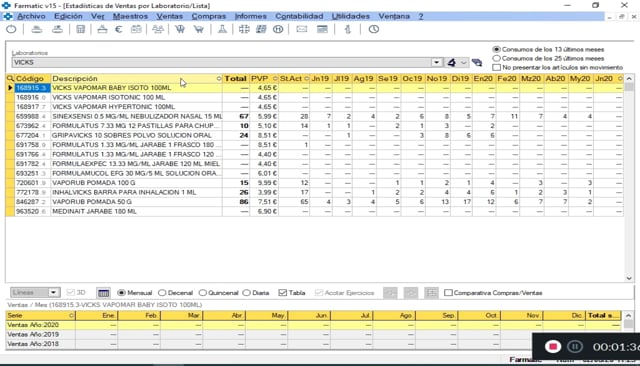This screenshot has height=366, width=640.
Task: Click the circled H toolbar icon
Action: 278,29
